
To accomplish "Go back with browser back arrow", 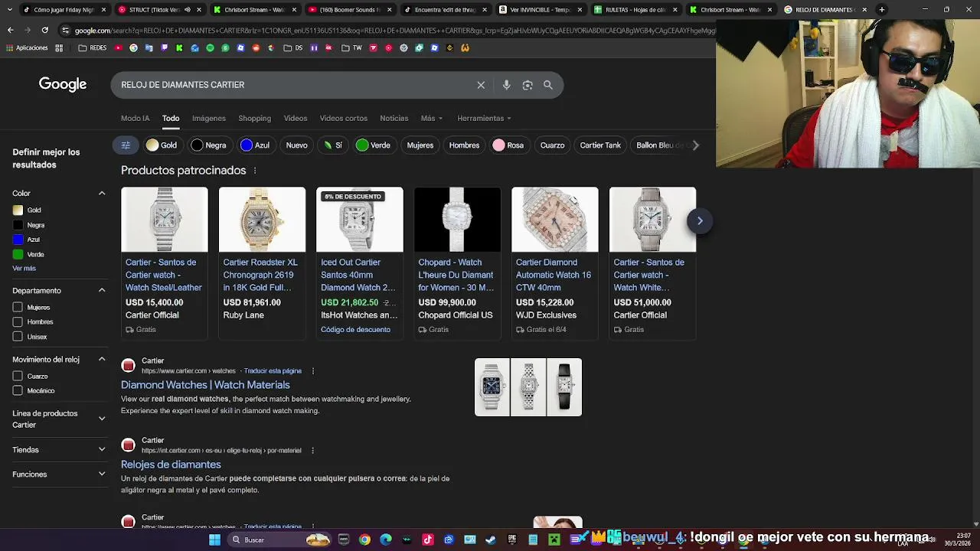I will pos(10,30).
